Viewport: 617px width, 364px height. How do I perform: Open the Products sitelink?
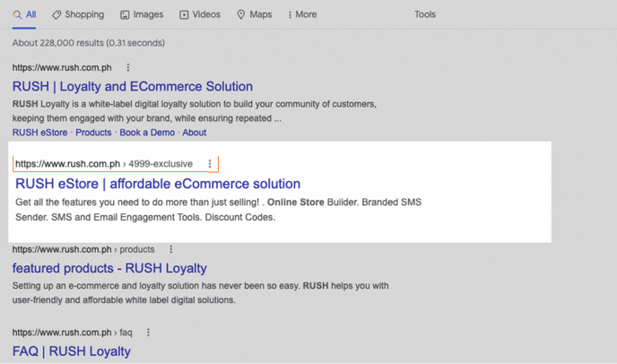[x=93, y=133]
